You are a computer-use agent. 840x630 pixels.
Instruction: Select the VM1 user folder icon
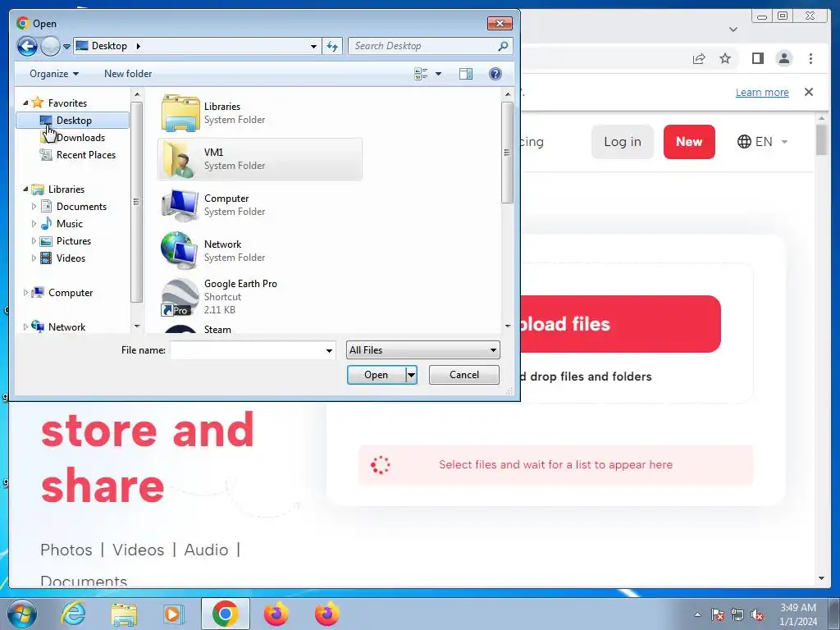180,159
